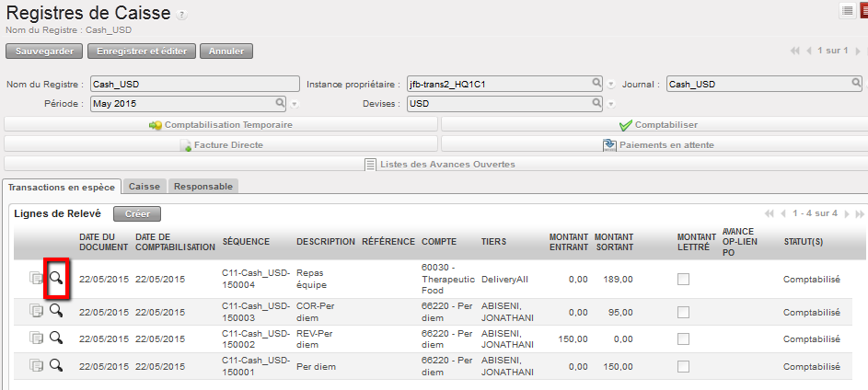Expand dropdown arrow beside Période field
Viewport: 868px width, 390px height.
(x=295, y=104)
